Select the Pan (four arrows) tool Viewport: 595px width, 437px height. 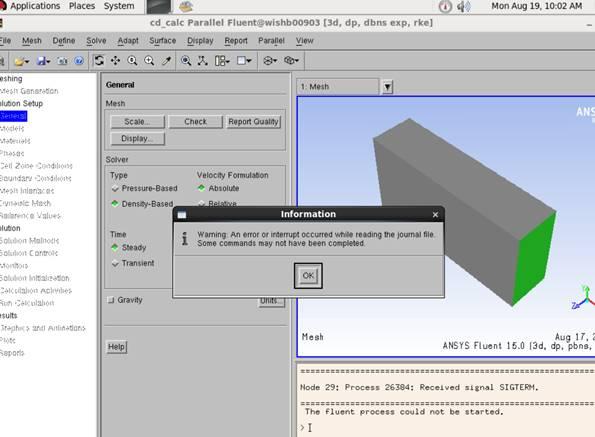pyautogui.click(x=115, y=61)
